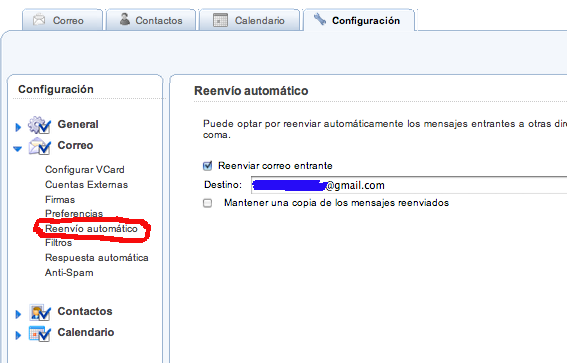This screenshot has width=567, height=363.
Task: Collapse the Correo section arrow
Action: [18, 149]
